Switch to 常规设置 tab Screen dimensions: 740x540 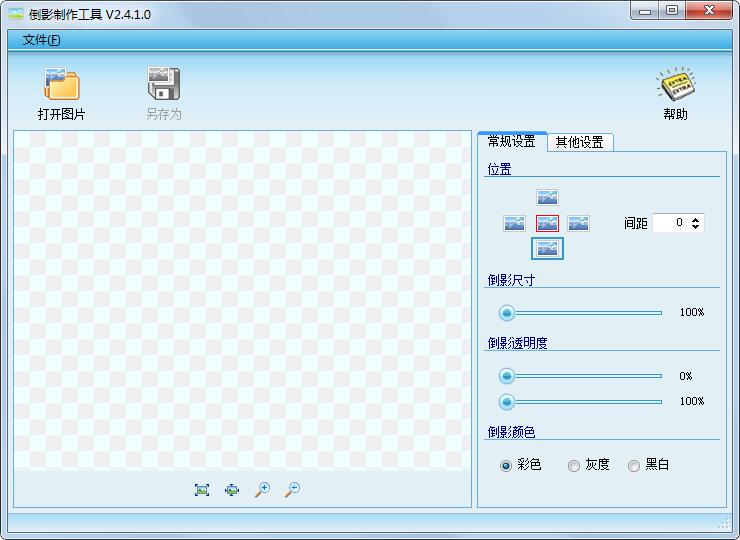click(512, 142)
